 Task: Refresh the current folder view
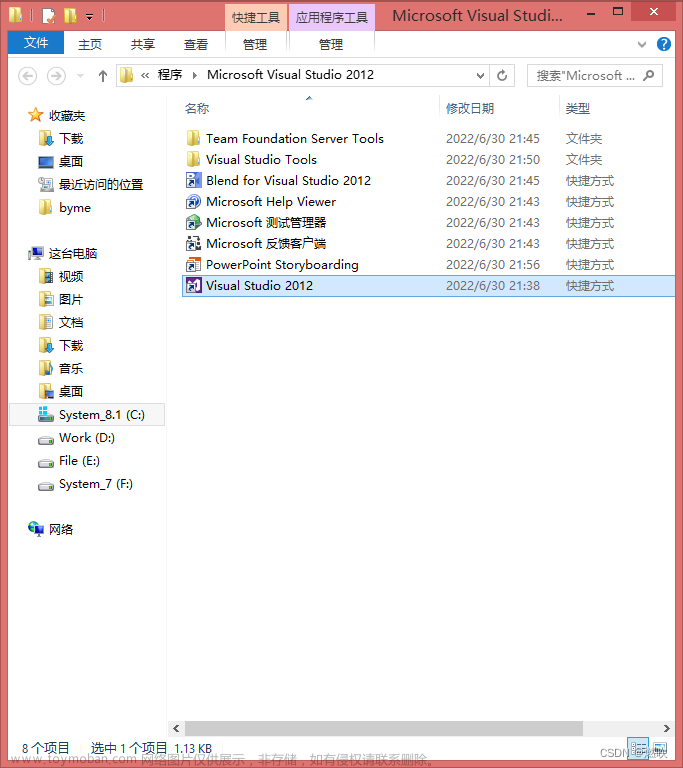tap(502, 76)
